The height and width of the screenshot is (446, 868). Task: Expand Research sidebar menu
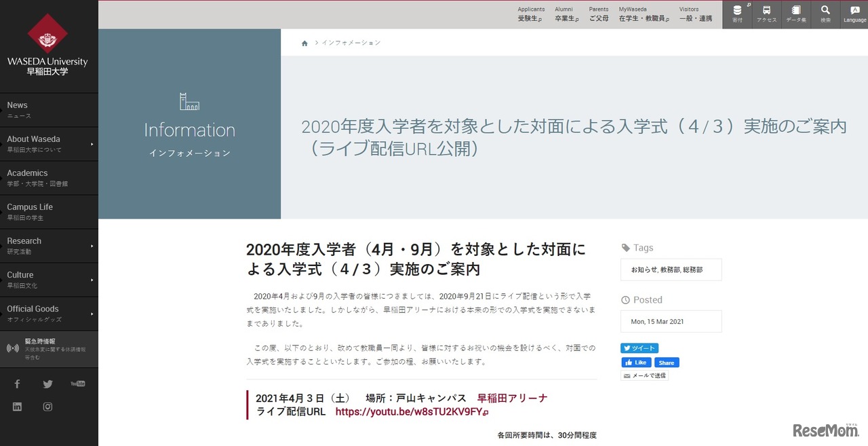(x=49, y=246)
